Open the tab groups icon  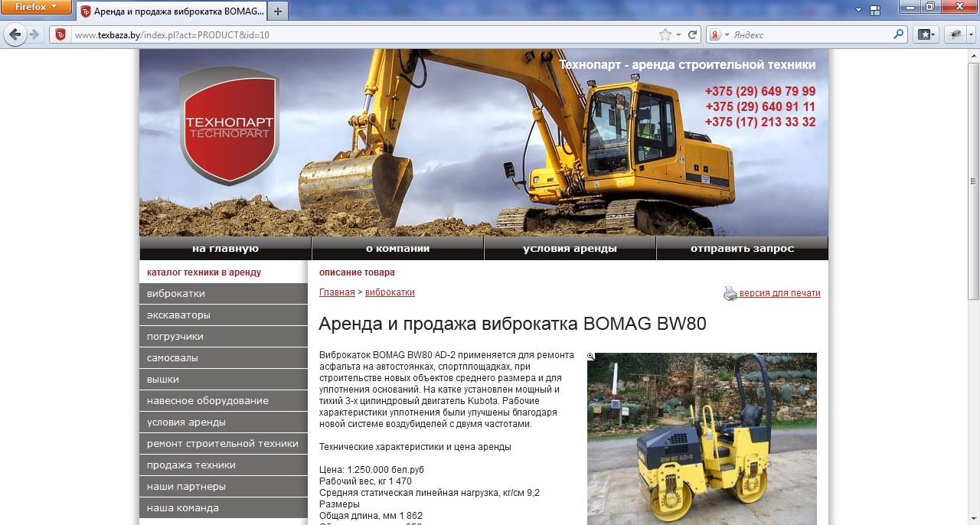[875, 10]
